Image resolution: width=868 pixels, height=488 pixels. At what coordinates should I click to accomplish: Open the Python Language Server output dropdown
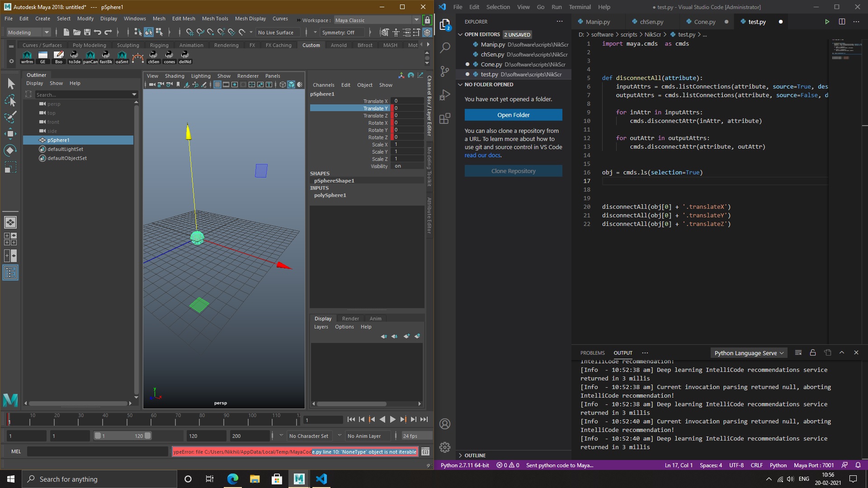click(749, 353)
